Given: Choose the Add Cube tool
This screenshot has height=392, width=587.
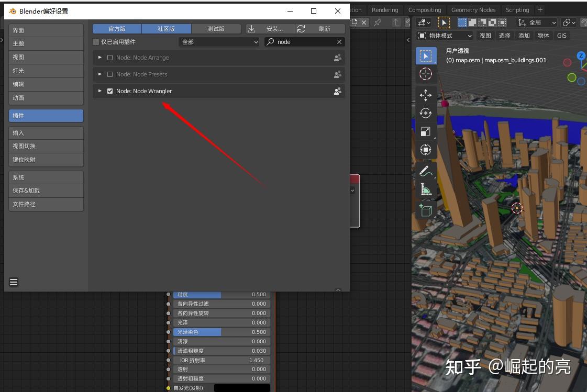Looking at the screenshot, I should coord(426,209).
